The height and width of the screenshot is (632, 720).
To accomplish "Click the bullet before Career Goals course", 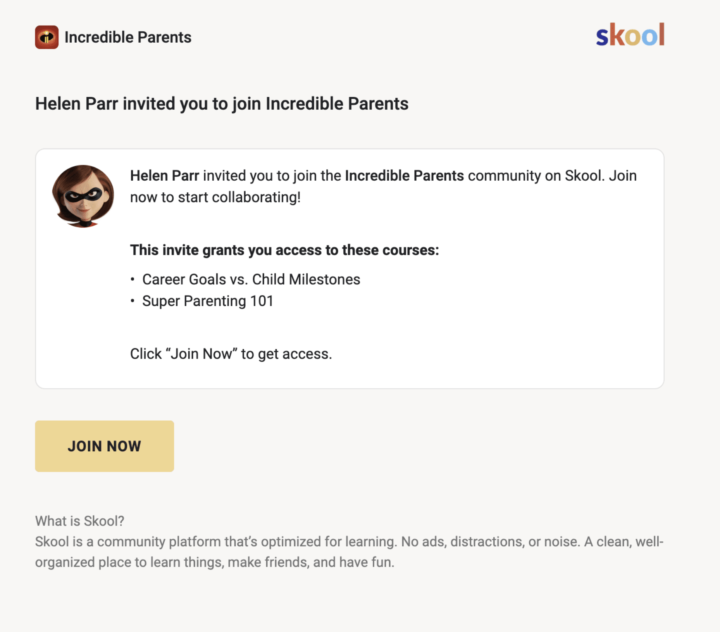I will tap(132, 279).
